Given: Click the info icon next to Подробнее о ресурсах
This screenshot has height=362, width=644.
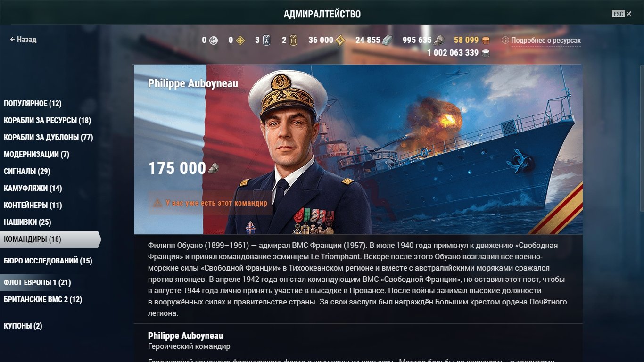Looking at the screenshot, I should (505, 41).
